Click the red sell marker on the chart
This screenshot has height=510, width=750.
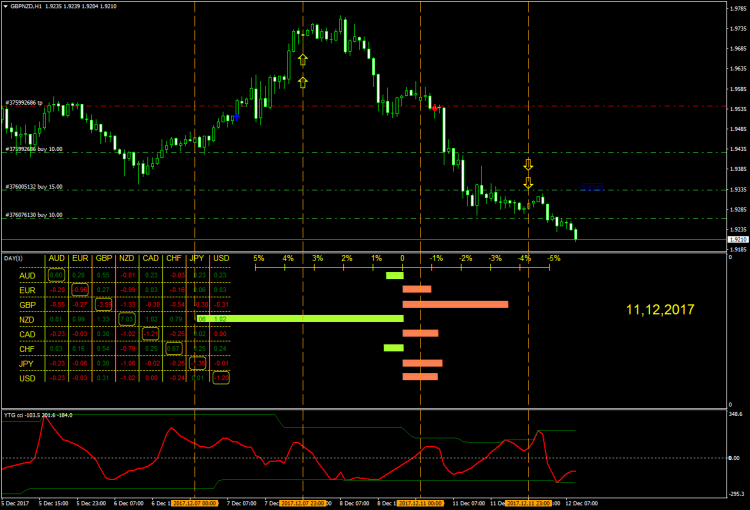coord(436,107)
